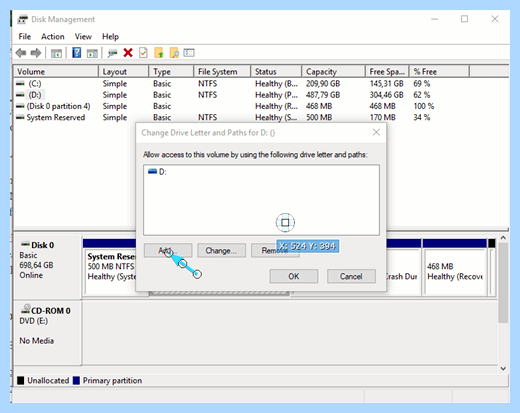
Task: Sort by the Volume column header
Action: tap(56, 71)
